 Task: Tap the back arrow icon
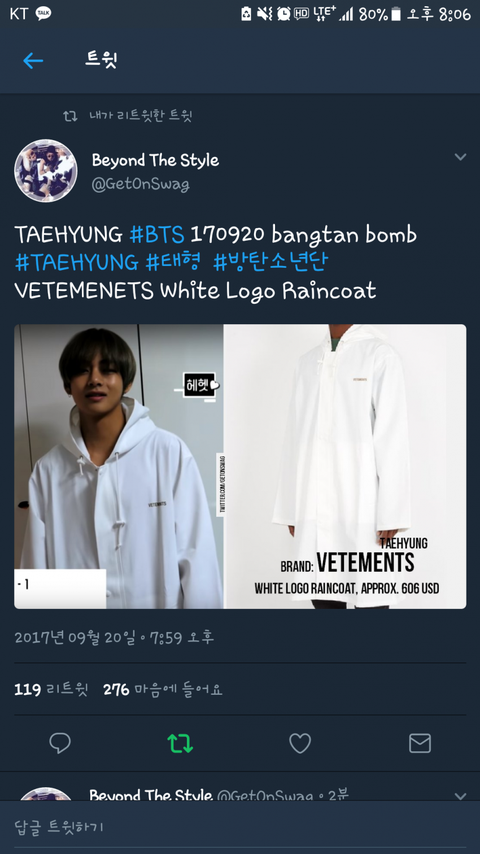click(x=33, y=60)
